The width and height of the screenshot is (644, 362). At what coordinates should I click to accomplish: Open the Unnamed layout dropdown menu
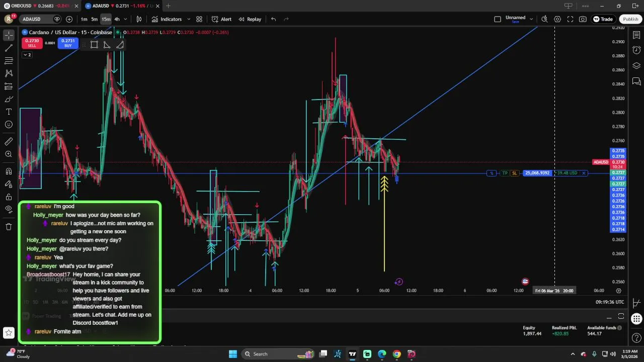point(531,19)
